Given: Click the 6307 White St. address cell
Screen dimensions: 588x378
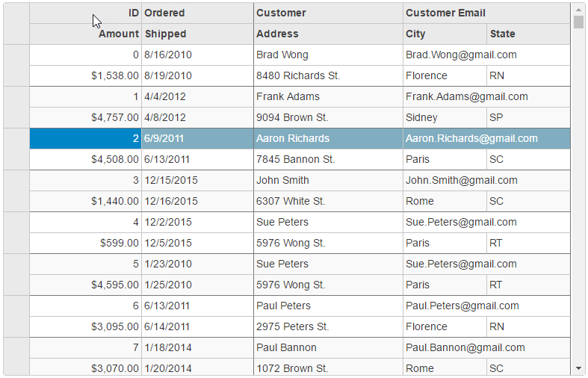Looking at the screenshot, I should coord(328,201).
